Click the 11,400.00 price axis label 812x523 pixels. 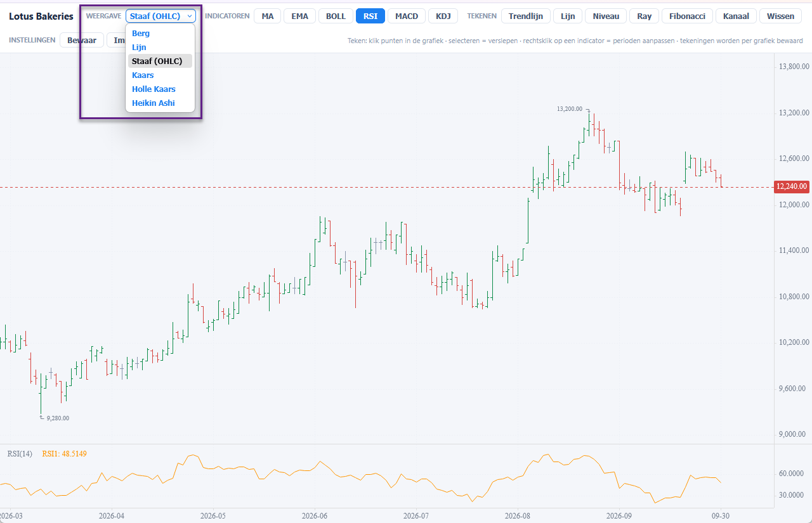click(x=793, y=250)
